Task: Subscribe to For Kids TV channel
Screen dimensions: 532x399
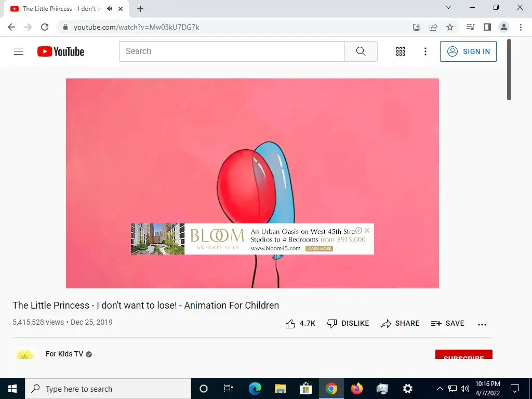Action: point(464,354)
